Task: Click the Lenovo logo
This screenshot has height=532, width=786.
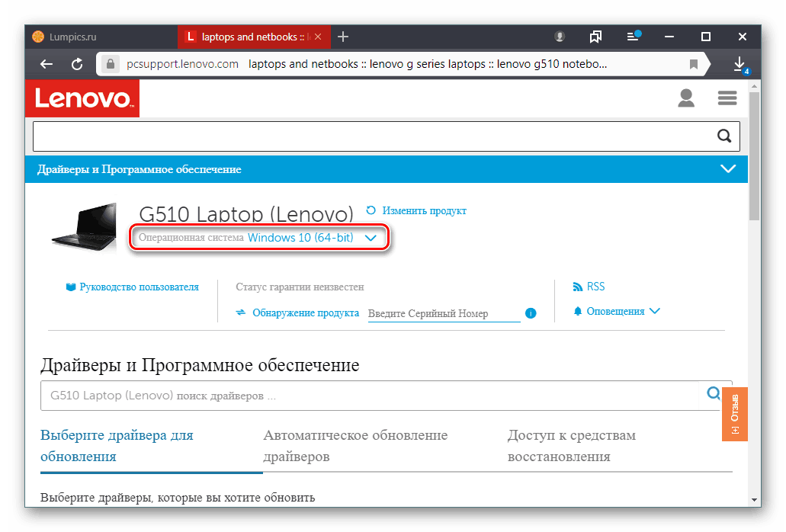Action: point(82,98)
